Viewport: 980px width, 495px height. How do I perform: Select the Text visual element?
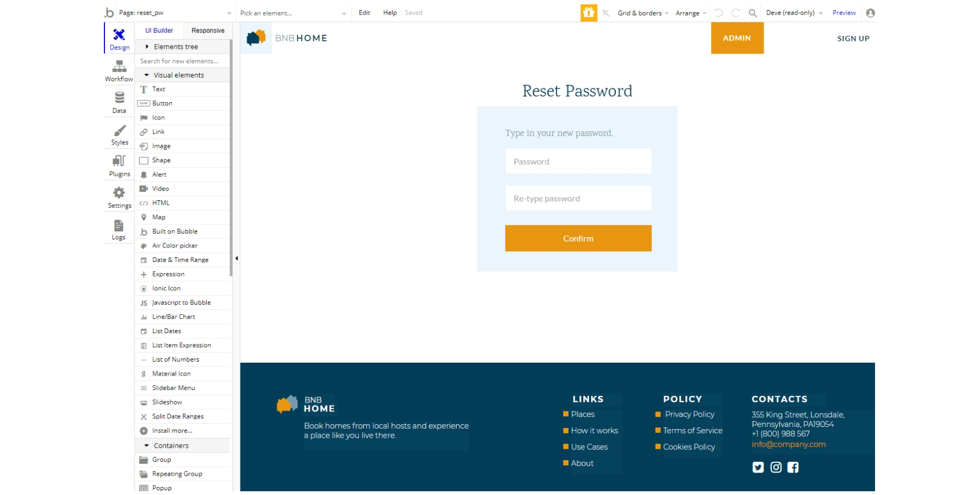click(183, 89)
